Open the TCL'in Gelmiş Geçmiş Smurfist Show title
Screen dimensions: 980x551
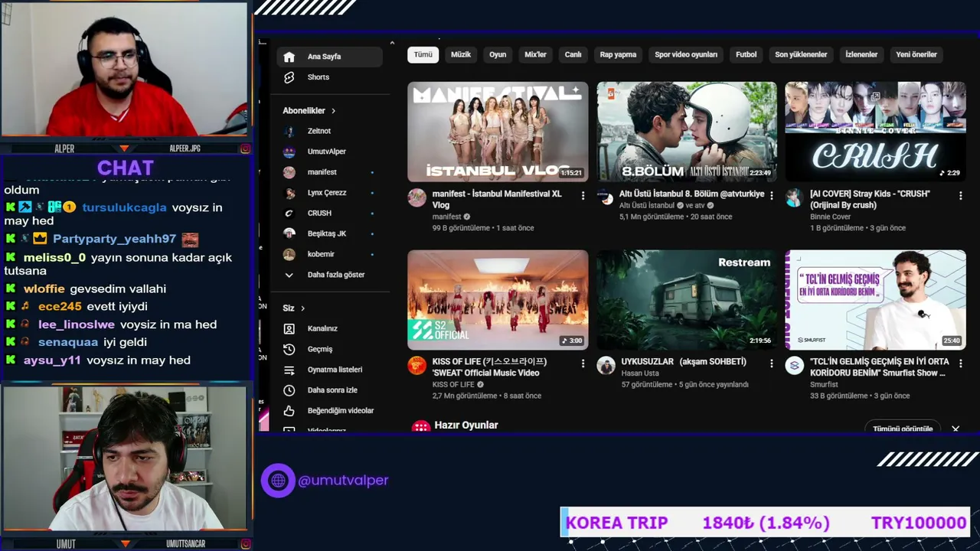tap(880, 367)
